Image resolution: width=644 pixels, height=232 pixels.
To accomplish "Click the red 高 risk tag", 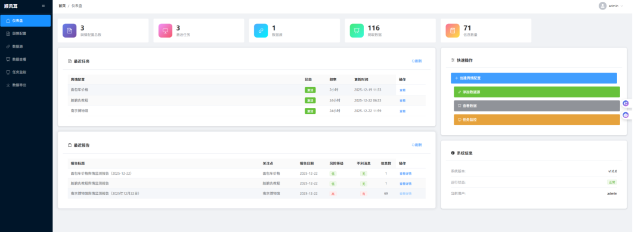I will [x=333, y=193].
